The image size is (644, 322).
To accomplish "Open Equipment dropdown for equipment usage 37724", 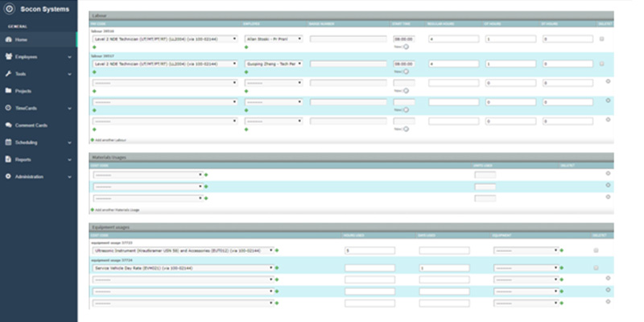I will click(x=526, y=268).
